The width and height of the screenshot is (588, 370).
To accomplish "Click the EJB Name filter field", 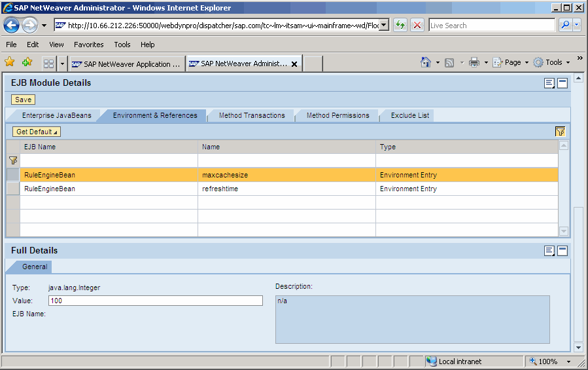I will (109, 161).
